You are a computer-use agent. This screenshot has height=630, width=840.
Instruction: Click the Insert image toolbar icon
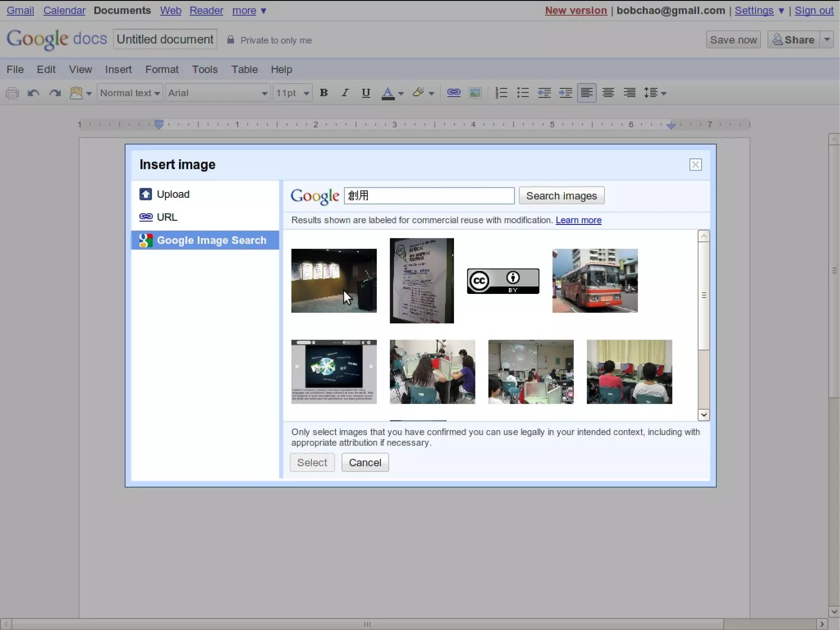[x=475, y=93]
